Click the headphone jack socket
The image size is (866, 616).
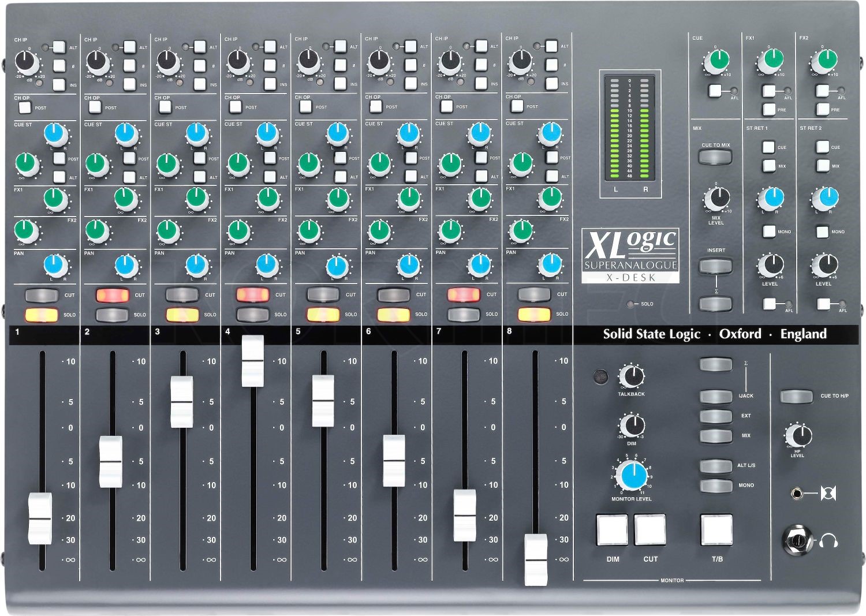797,541
